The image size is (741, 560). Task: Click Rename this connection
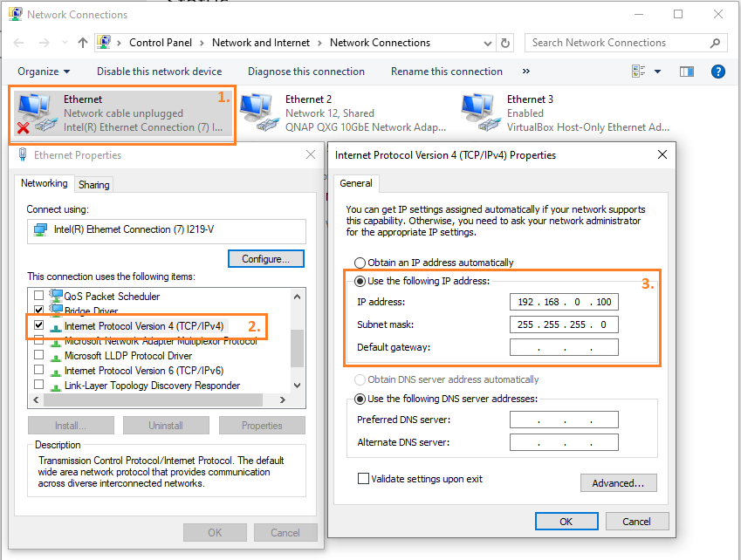pos(447,72)
